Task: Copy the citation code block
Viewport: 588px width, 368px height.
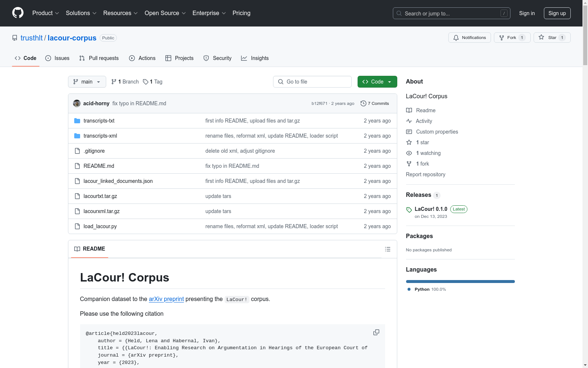Action: [x=376, y=332]
